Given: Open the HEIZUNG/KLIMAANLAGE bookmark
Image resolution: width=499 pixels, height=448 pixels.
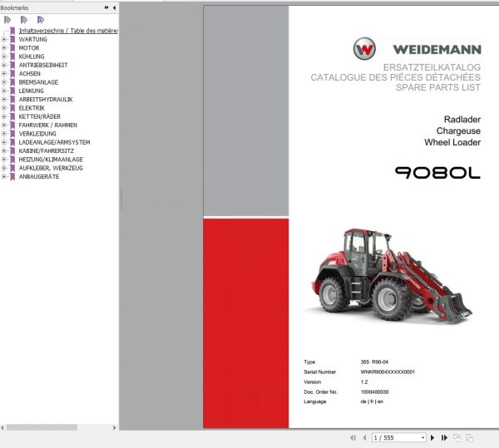Looking at the screenshot, I should (51, 160).
